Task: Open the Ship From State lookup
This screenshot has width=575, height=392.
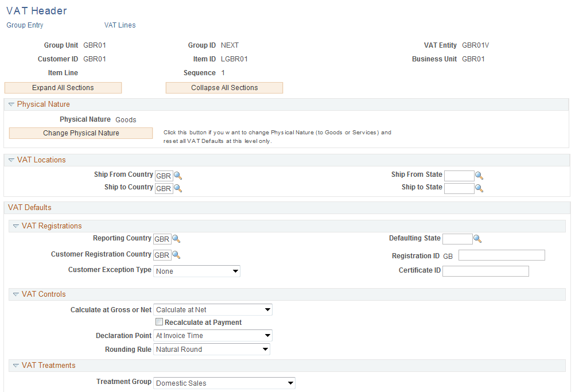Action: point(480,176)
